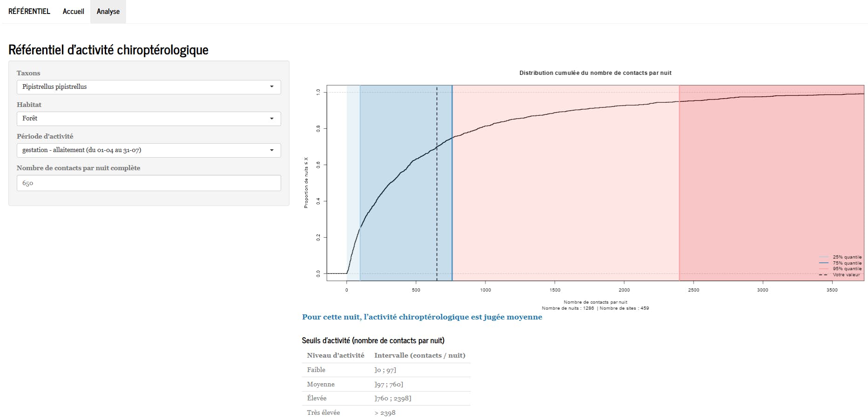Expand the Taxons dropdown showing Pipistrellus pipistrellus
This screenshot has height=419, width=868.
[148, 87]
